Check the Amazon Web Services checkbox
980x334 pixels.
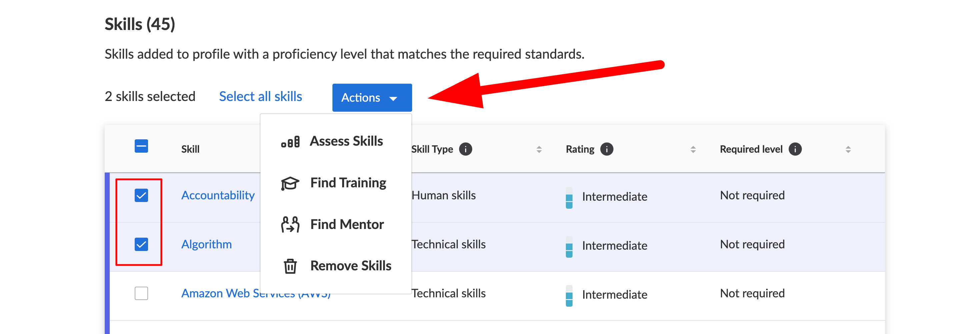point(141,293)
